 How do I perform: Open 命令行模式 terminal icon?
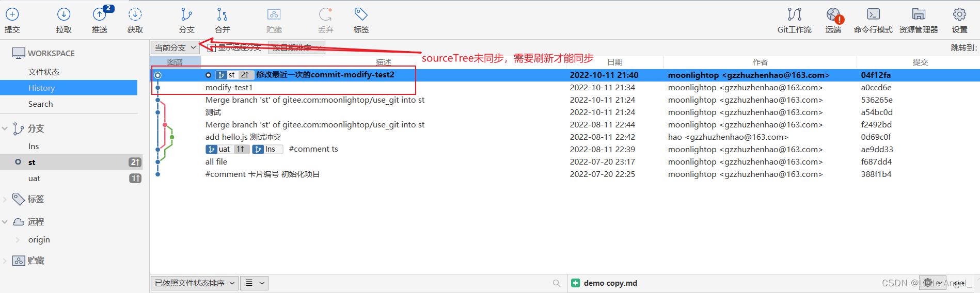click(x=873, y=14)
